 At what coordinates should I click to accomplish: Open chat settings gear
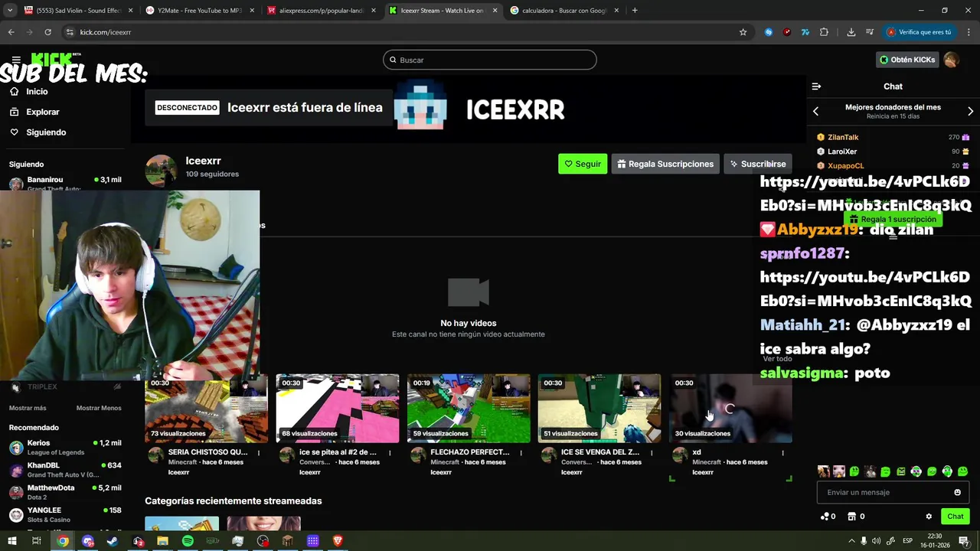click(x=929, y=517)
